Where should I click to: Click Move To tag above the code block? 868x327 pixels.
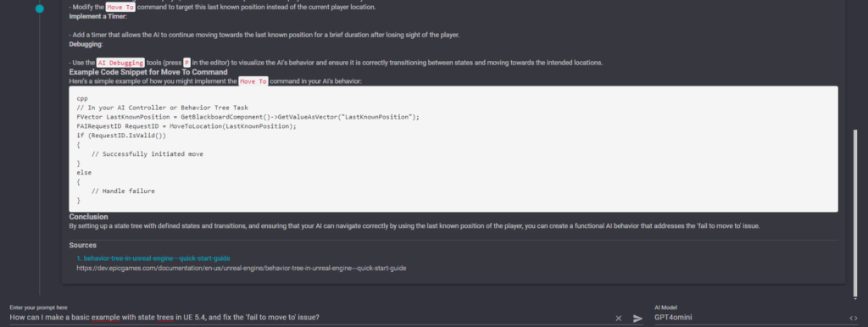pos(253,81)
